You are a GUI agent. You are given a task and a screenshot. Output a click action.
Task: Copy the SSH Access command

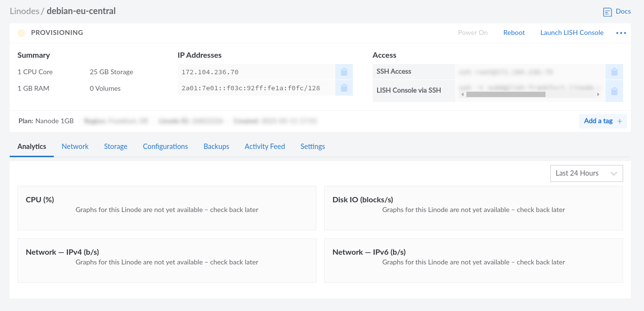[614, 71]
